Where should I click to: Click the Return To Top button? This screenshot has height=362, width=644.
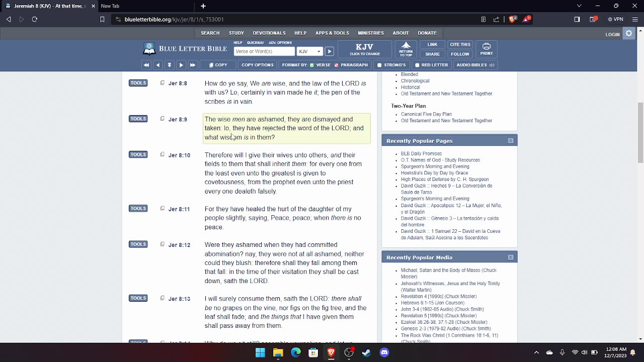pyautogui.click(x=406, y=49)
